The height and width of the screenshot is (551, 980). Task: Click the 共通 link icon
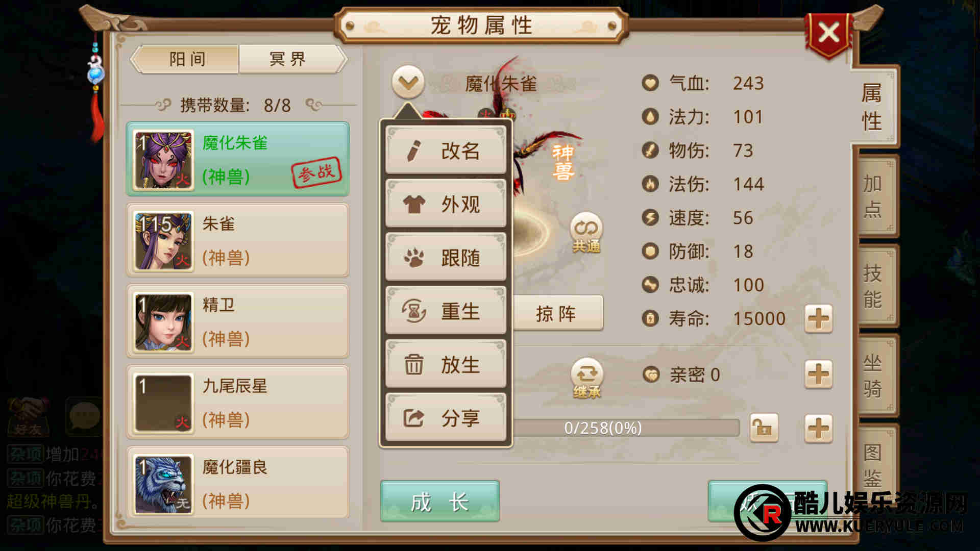pos(586,233)
